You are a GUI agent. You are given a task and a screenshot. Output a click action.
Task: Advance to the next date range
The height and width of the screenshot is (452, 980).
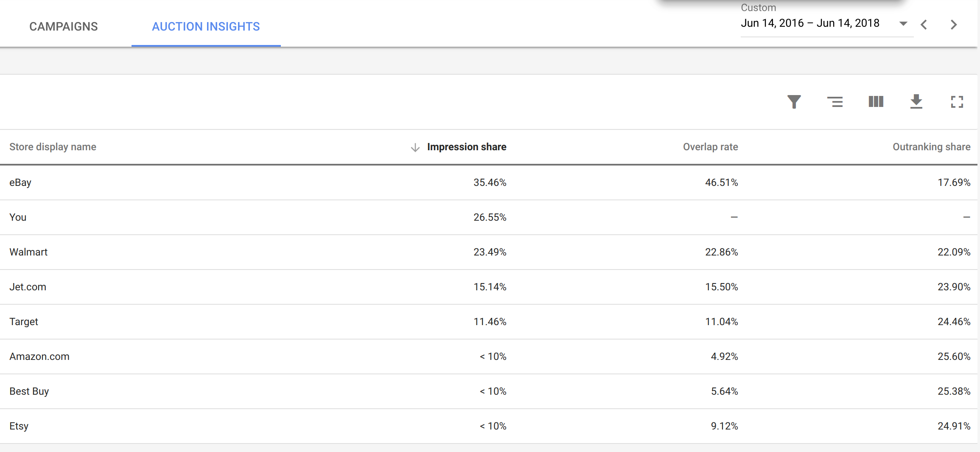coord(954,25)
